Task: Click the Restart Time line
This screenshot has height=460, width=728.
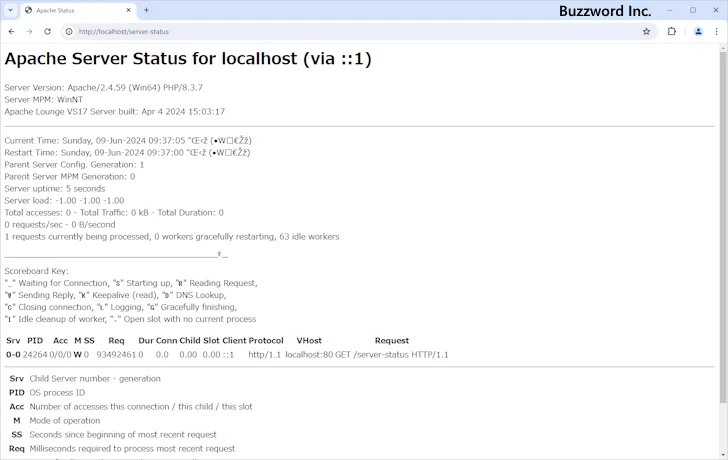Action: point(127,152)
